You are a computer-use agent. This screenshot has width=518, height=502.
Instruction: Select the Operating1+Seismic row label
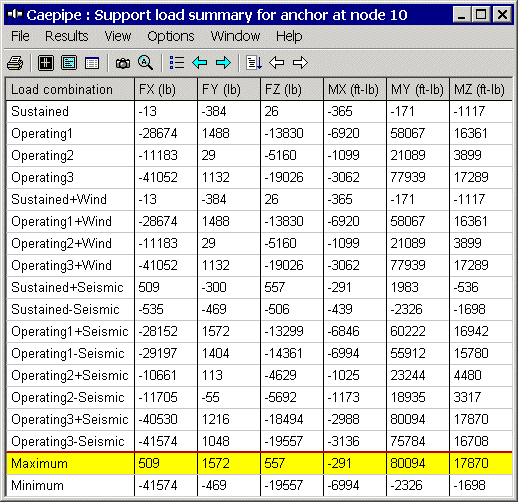[70, 331]
